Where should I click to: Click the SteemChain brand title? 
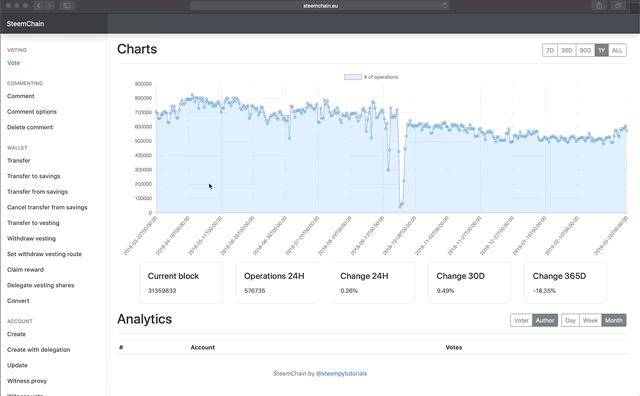click(25, 24)
